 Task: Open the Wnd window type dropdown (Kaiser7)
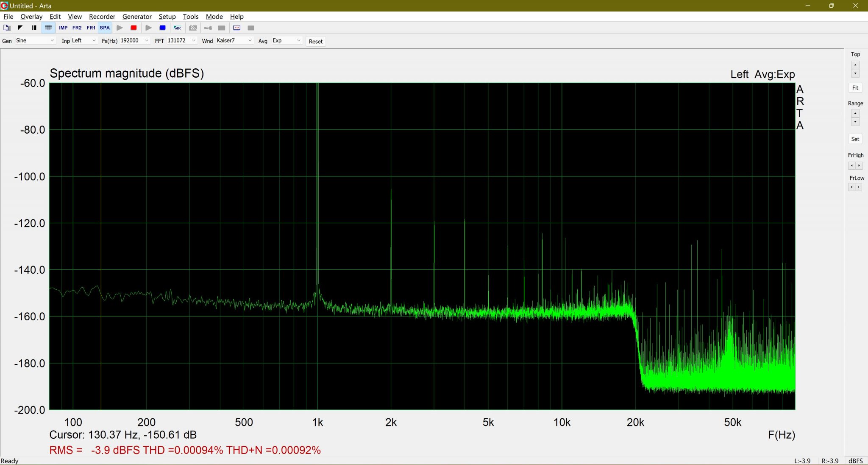click(x=234, y=41)
